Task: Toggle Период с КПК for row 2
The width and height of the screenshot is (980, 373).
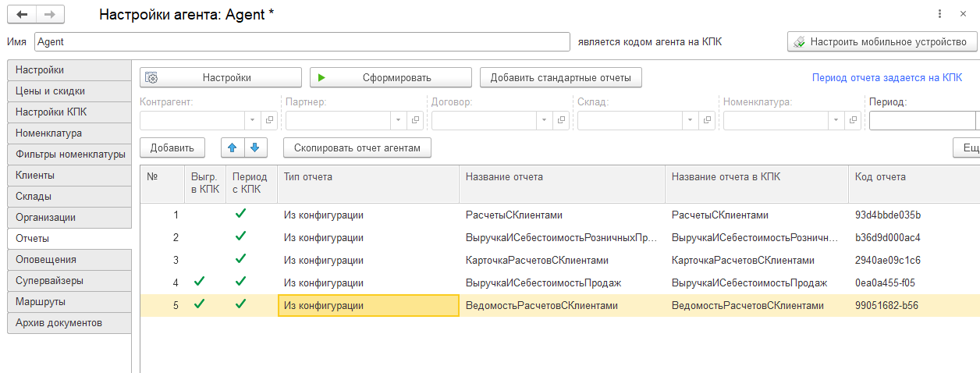Action: 240,236
